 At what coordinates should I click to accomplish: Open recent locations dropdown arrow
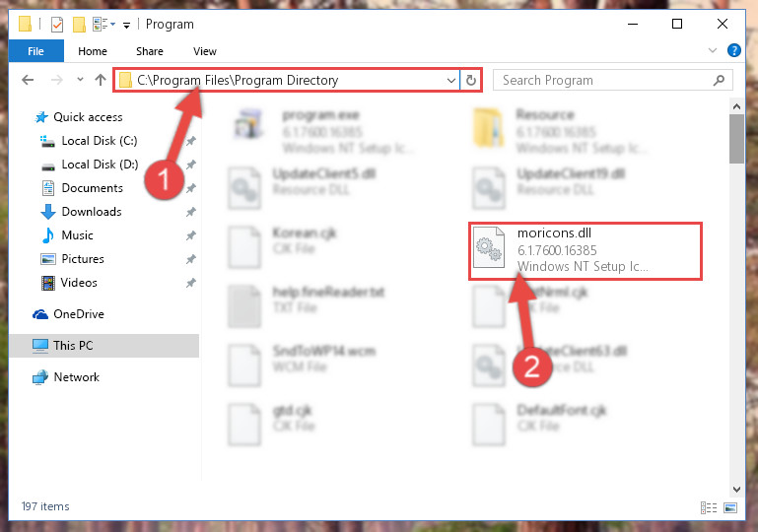80,79
